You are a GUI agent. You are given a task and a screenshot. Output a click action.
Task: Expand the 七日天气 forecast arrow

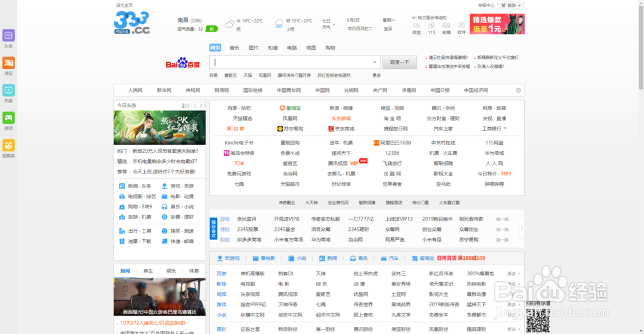(334, 25)
